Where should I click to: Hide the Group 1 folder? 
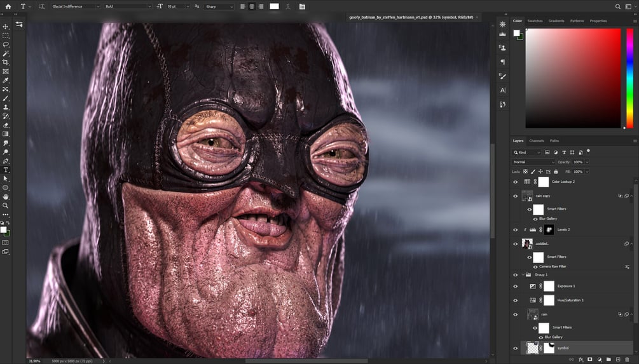point(515,275)
